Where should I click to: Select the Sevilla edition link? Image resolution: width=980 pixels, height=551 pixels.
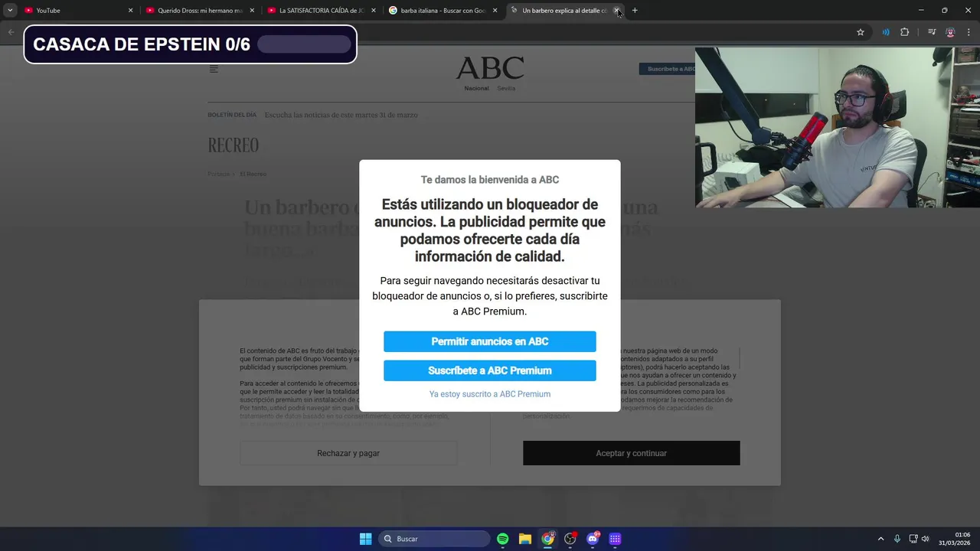pos(506,88)
